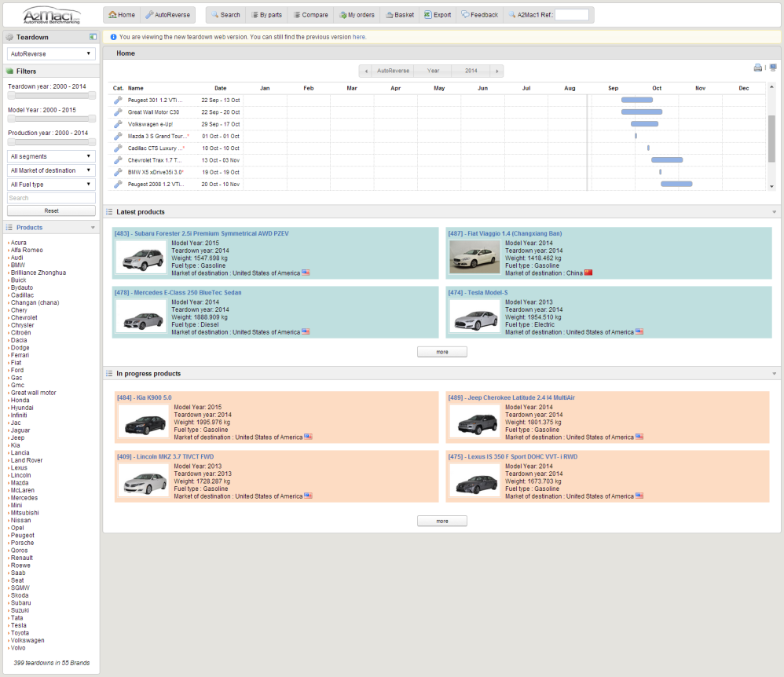The image size is (784, 677).
Task: Follow the 'here' previous version link
Action: [358, 37]
